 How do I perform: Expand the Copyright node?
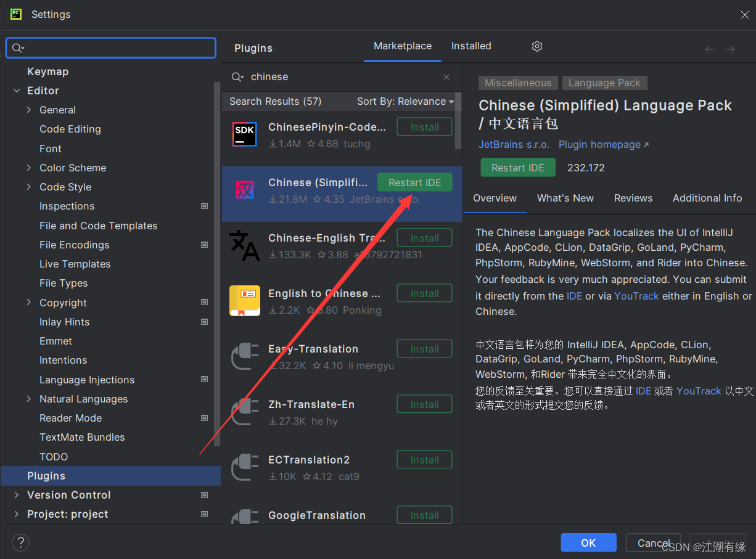(x=29, y=302)
